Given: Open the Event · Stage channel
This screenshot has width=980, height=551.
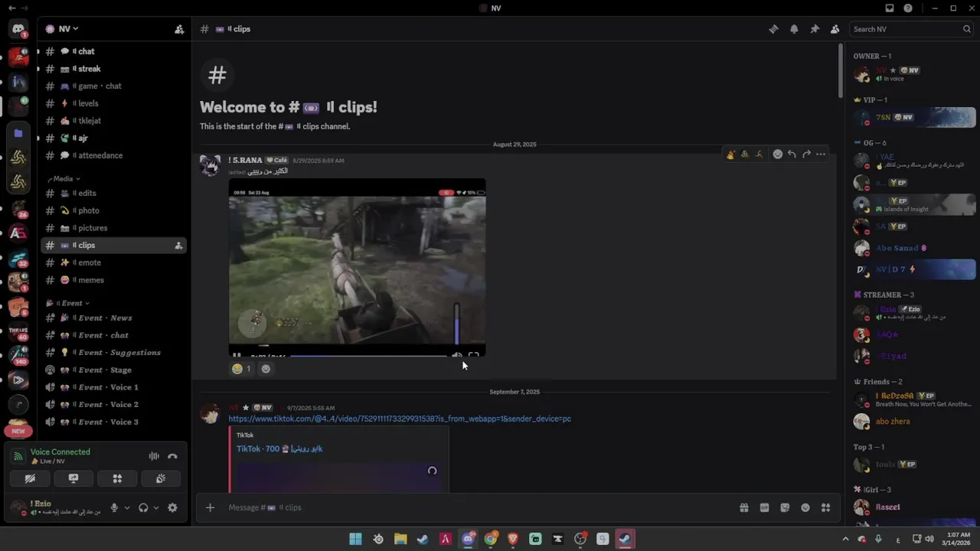Looking at the screenshot, I should pos(113,370).
